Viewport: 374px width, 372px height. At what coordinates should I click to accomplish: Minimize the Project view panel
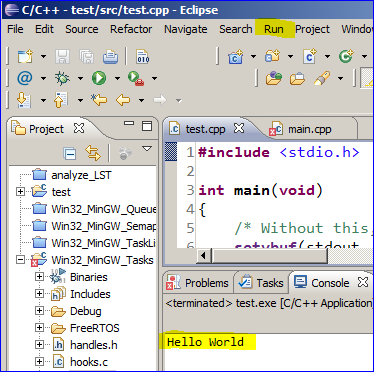[129, 123]
